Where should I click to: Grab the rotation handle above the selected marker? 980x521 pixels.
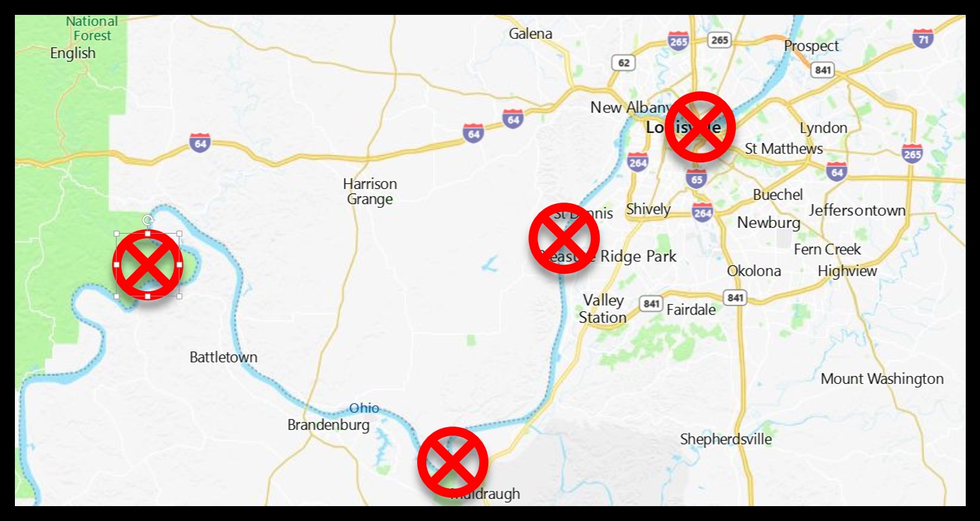click(x=148, y=220)
